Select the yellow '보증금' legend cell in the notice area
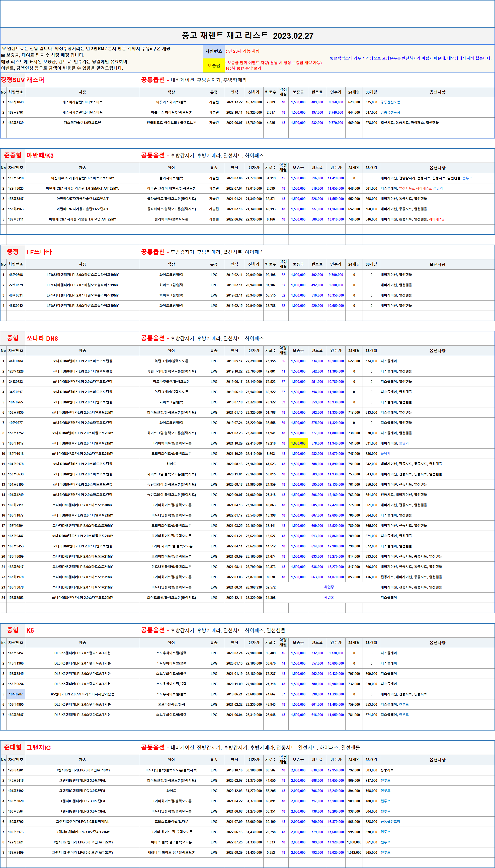Viewport: 495px width, 868px height. pos(214,65)
